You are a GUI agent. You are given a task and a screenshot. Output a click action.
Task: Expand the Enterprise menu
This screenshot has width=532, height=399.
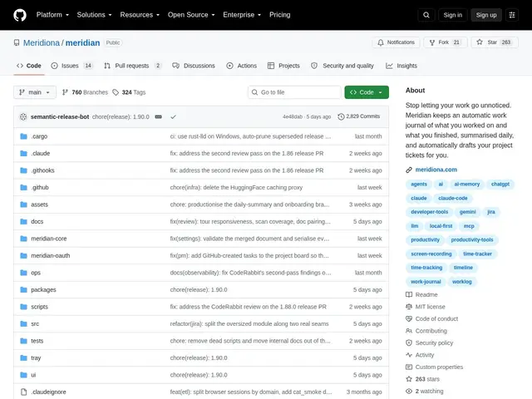(x=242, y=15)
